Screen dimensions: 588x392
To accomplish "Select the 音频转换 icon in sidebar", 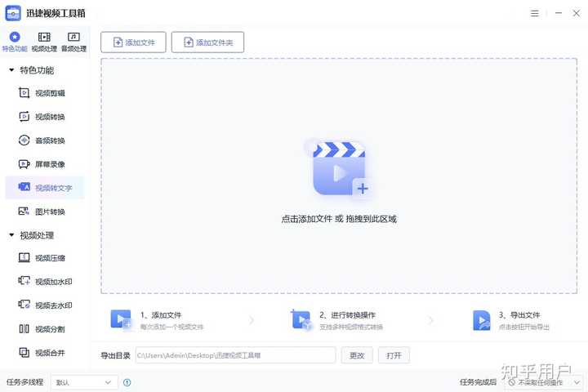I will click(24, 140).
